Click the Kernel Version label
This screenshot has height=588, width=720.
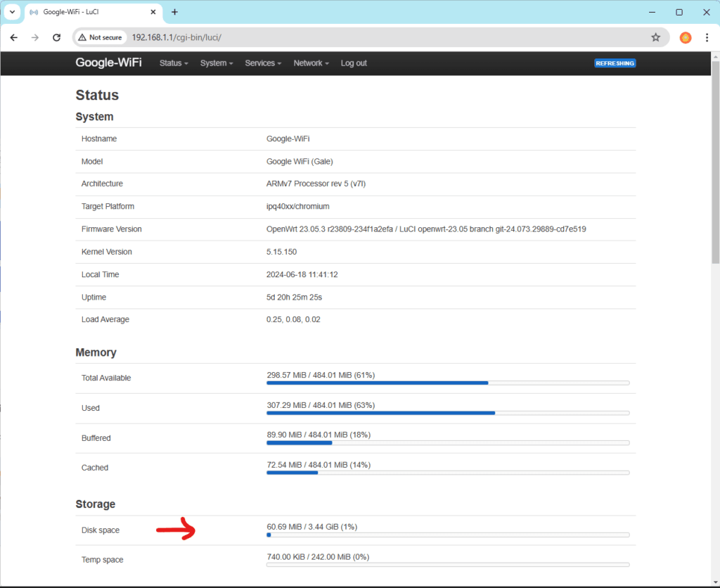click(107, 252)
